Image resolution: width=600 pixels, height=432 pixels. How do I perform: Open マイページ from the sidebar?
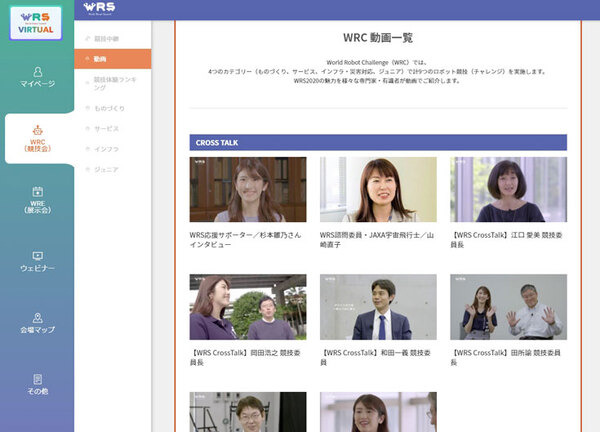pos(37,79)
